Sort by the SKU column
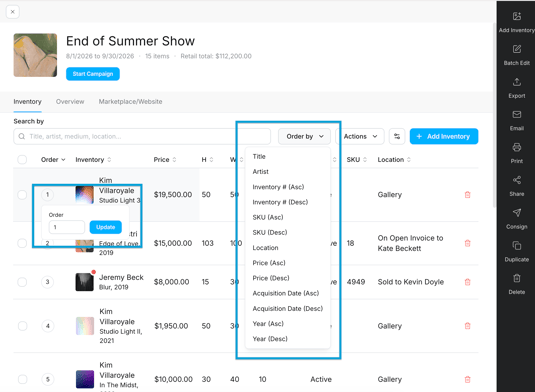The width and height of the screenshot is (535, 392). 357,160
